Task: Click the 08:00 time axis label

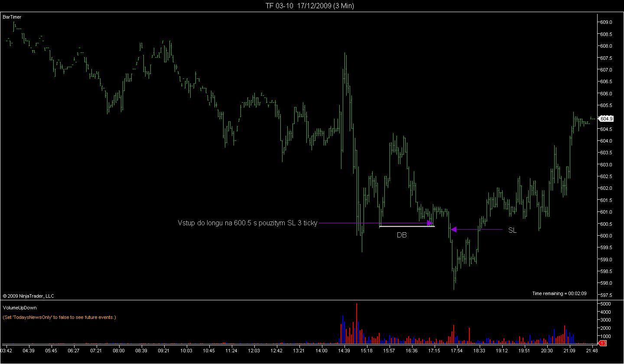Action: coord(119,351)
